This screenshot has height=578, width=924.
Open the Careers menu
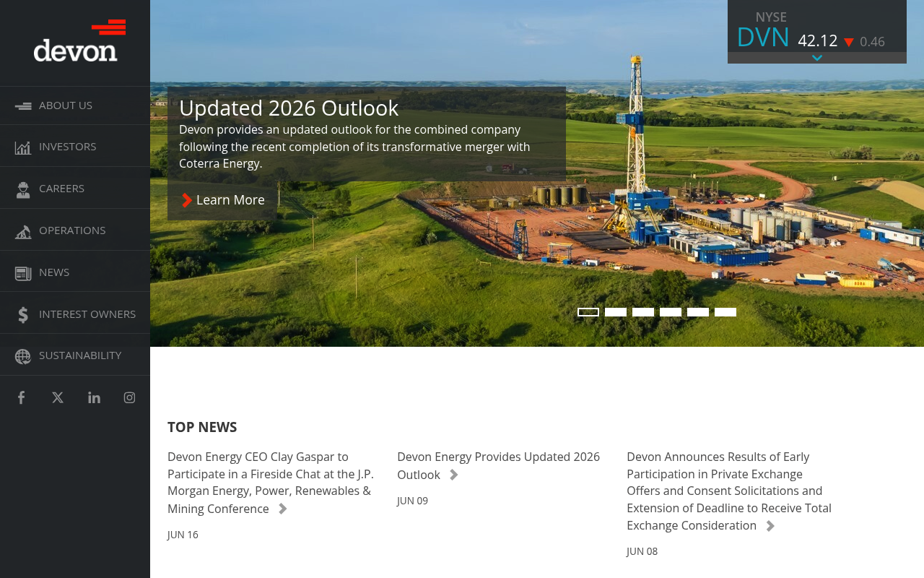75,189
